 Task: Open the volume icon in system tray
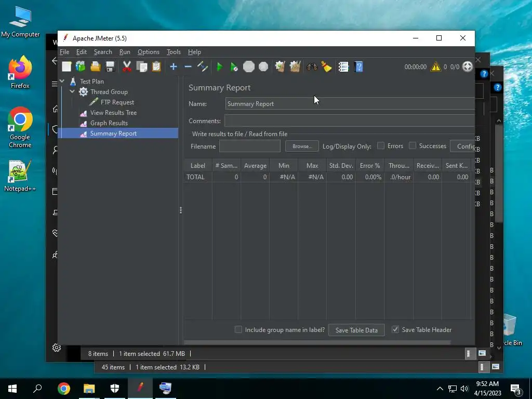click(464, 389)
